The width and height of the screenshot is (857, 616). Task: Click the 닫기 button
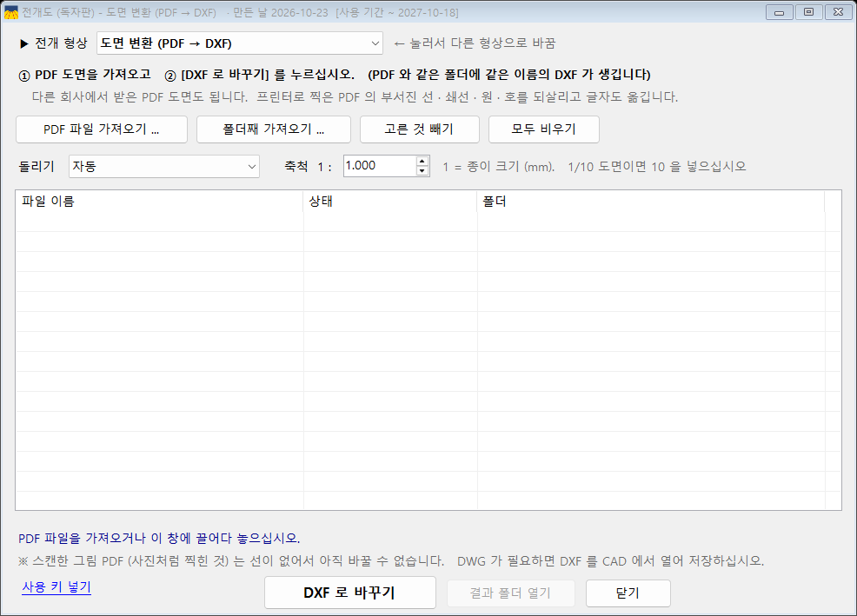(x=628, y=593)
